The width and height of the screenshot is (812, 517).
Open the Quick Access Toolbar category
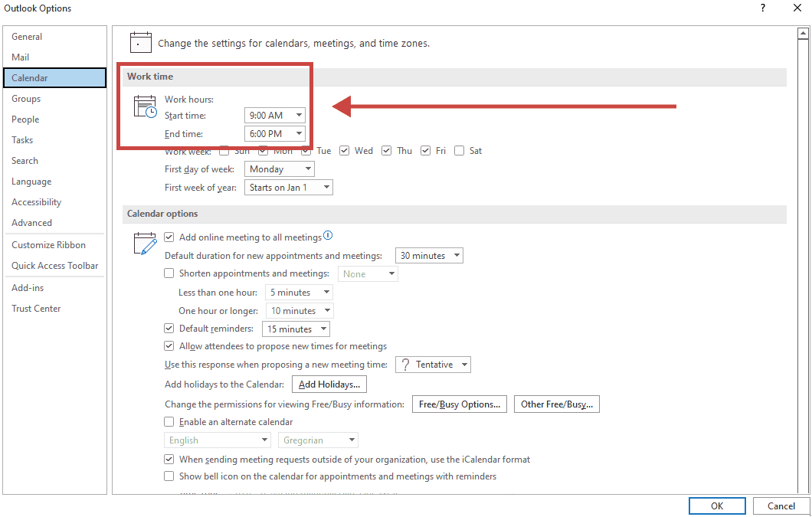[x=54, y=266]
